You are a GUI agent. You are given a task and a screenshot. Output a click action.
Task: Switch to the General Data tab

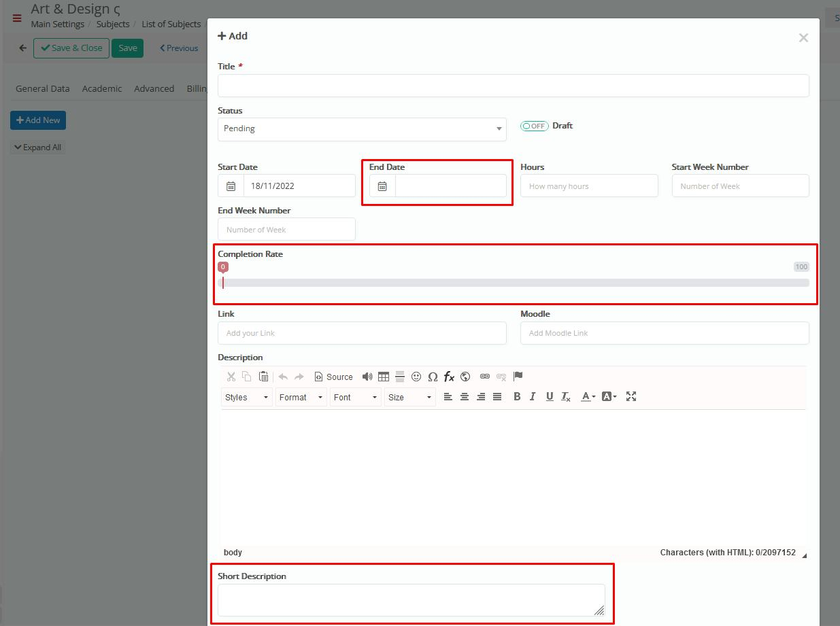[x=43, y=88]
